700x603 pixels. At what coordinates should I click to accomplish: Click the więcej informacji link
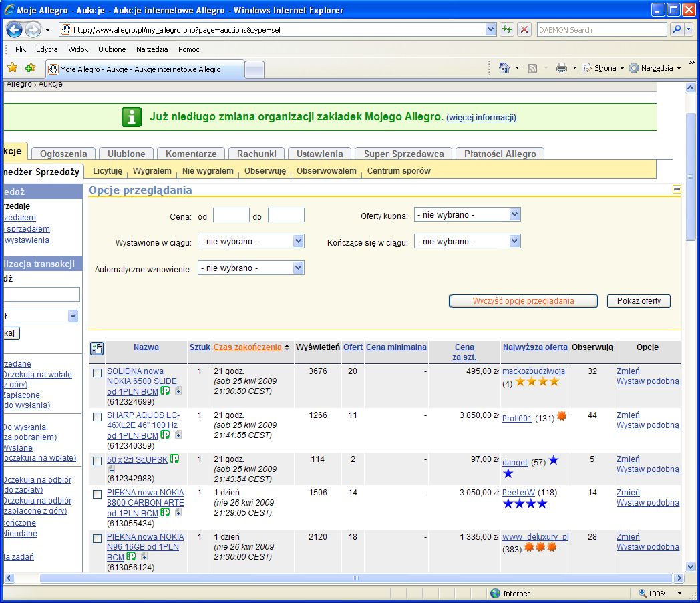[481, 118]
